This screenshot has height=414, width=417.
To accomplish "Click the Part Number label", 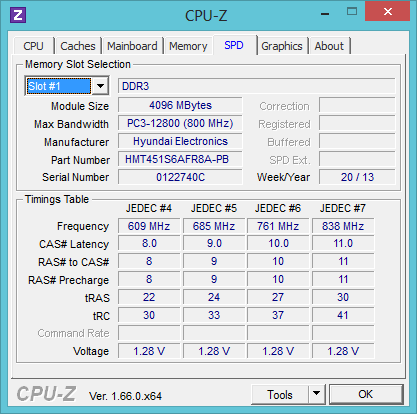I will point(80,160).
